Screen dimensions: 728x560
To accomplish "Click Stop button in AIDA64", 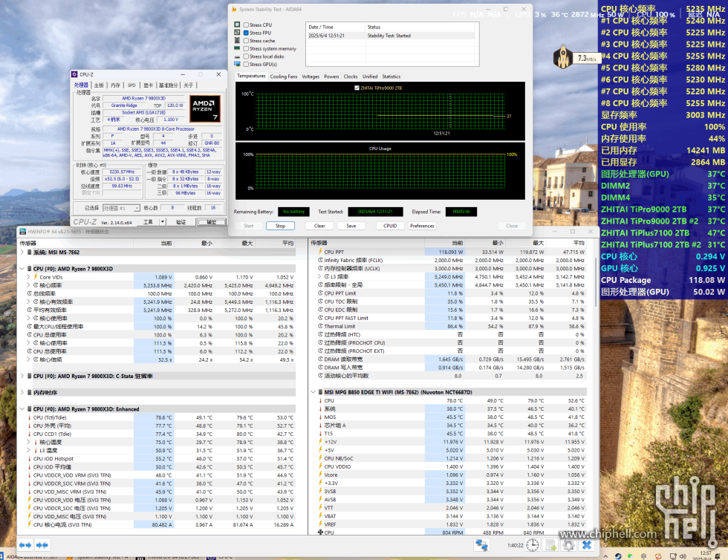I will 280,226.
